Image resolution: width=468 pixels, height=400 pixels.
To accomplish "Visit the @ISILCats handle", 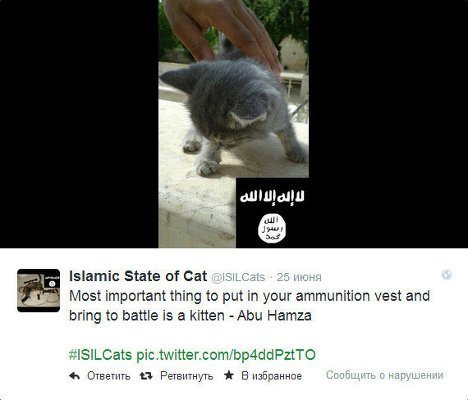I will click(x=238, y=277).
